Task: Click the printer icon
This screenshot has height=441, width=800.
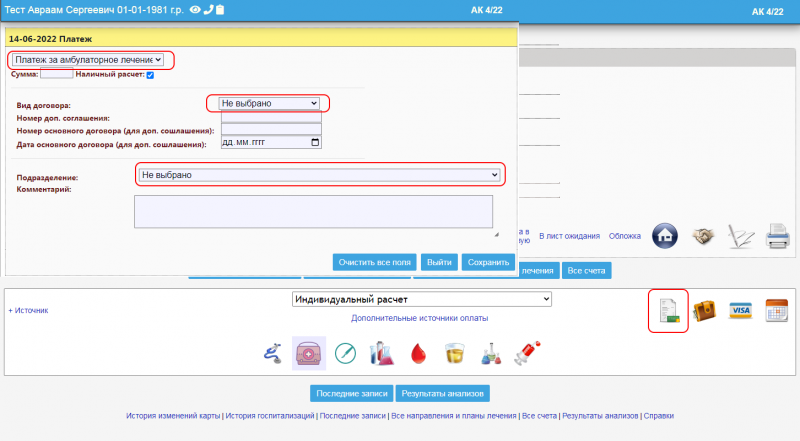Action: click(x=778, y=236)
